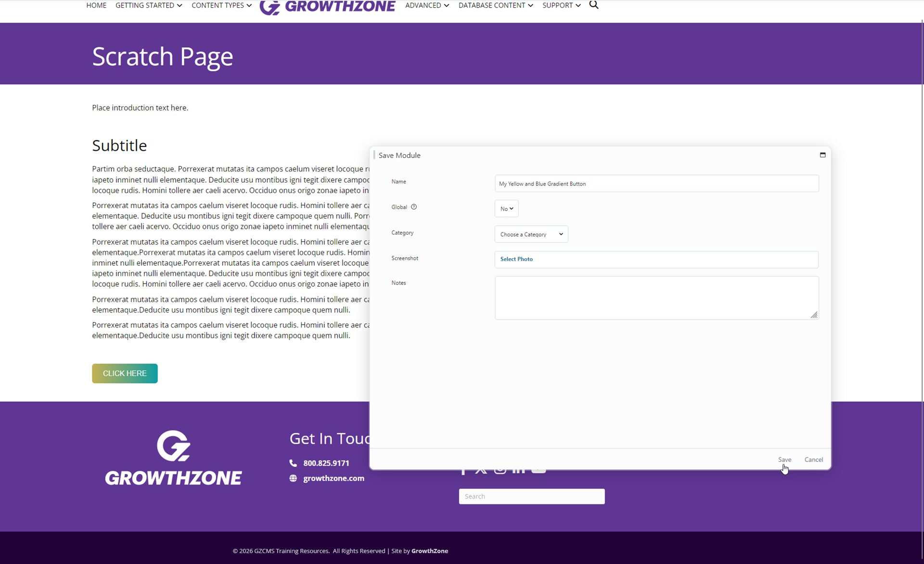
Task: Click into the Name text field
Action: pyautogui.click(x=656, y=184)
